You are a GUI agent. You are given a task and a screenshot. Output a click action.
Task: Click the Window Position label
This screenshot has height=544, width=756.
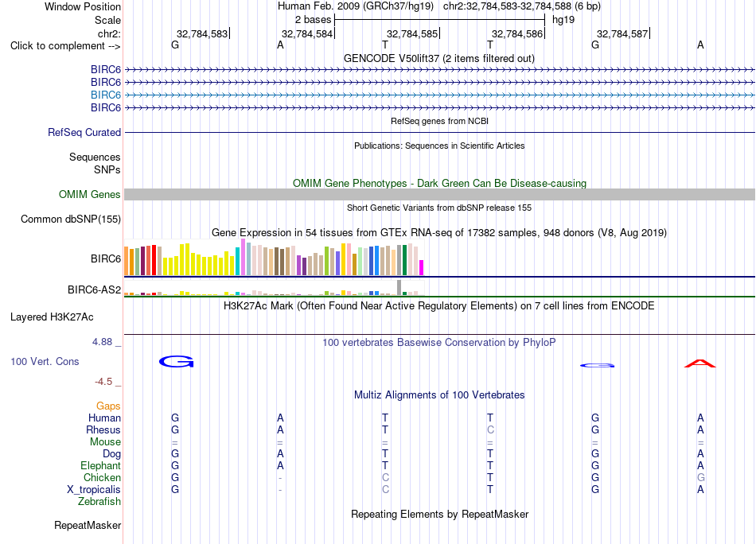coord(83,6)
